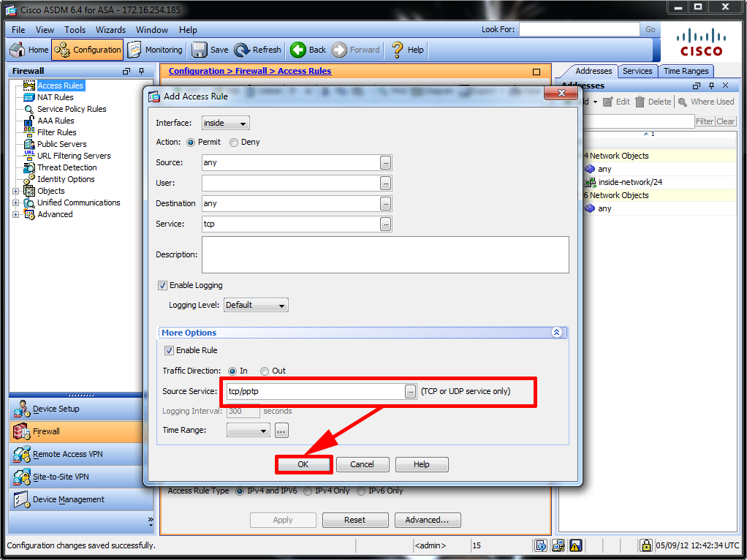Image resolution: width=747 pixels, height=560 pixels.
Task: Select Threat Detection tree node
Action: click(67, 167)
